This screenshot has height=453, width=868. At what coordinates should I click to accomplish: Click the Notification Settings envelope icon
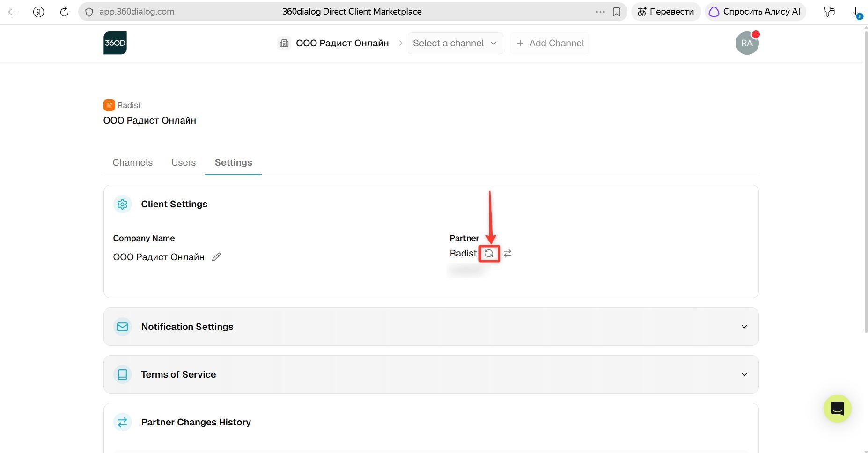[123, 327]
